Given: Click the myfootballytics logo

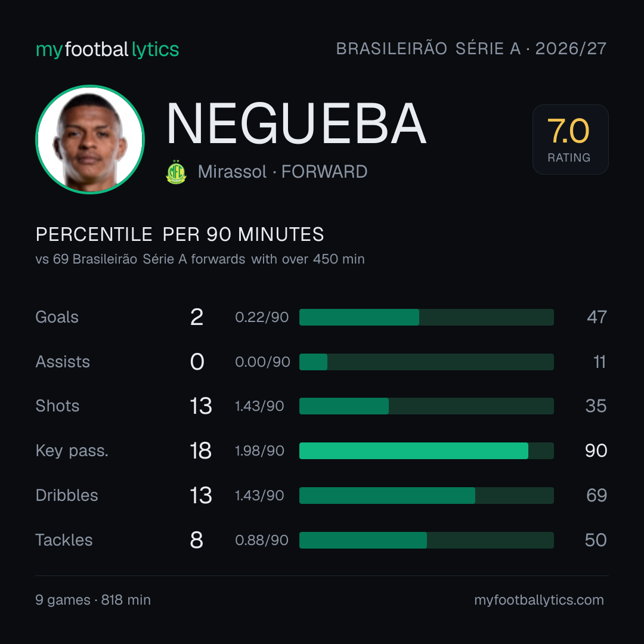Looking at the screenshot, I should coord(107,49).
